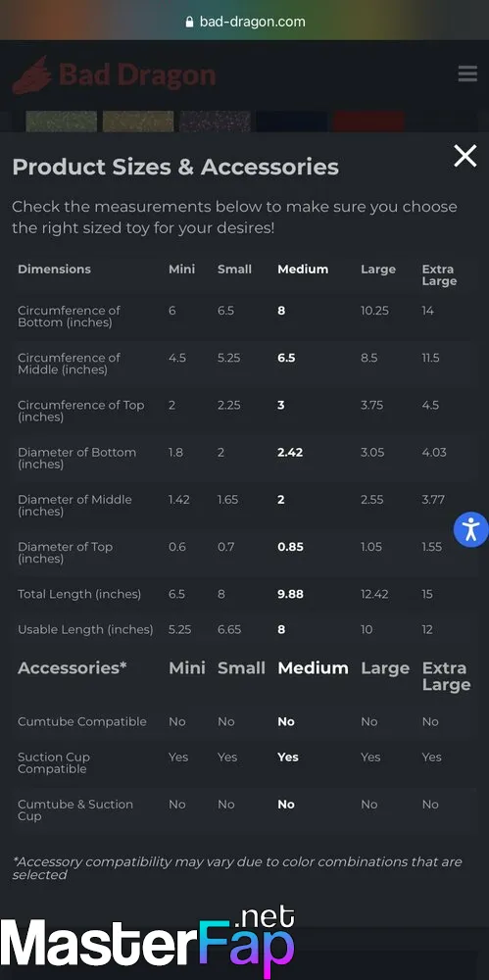
Task: Choose the gold glitter color swatch
Action: click(138, 122)
